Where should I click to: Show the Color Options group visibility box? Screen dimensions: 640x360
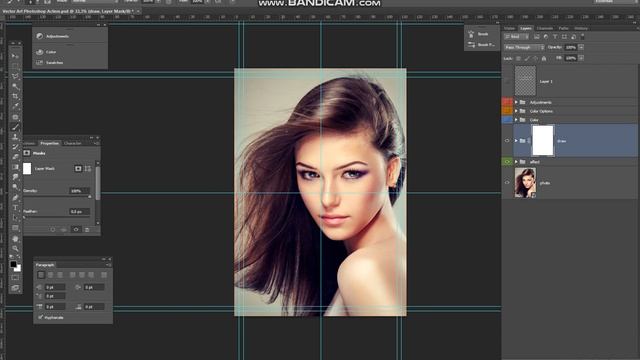click(507, 111)
